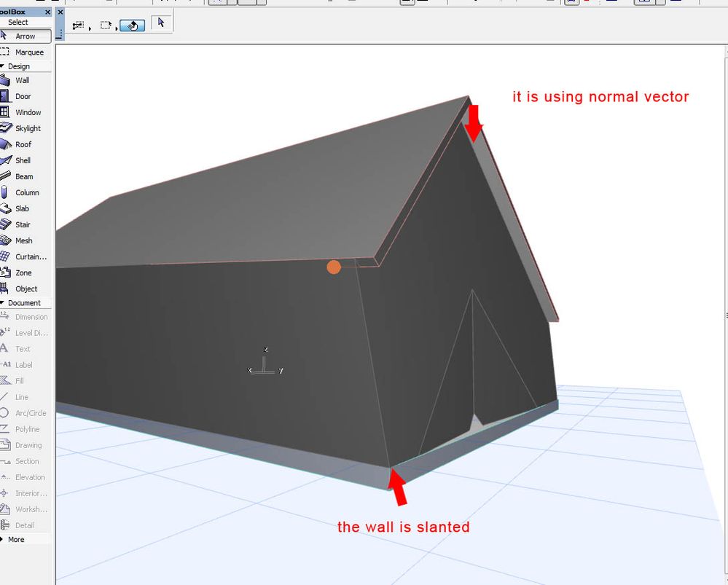
Task: Click the arrow cursor icon in Info Box
Action: point(161,23)
